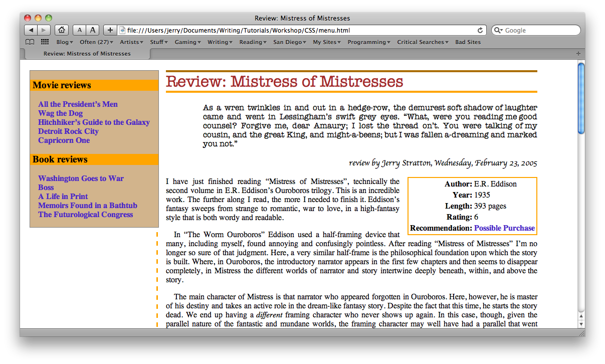Go to the Home page icon
This screenshot has height=364, width=605.
coord(61,31)
